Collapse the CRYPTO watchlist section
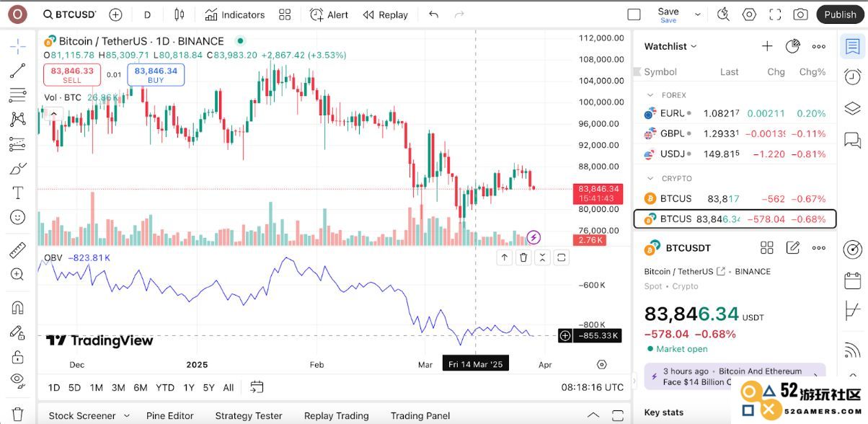This screenshot has height=424, width=868. pos(650,178)
